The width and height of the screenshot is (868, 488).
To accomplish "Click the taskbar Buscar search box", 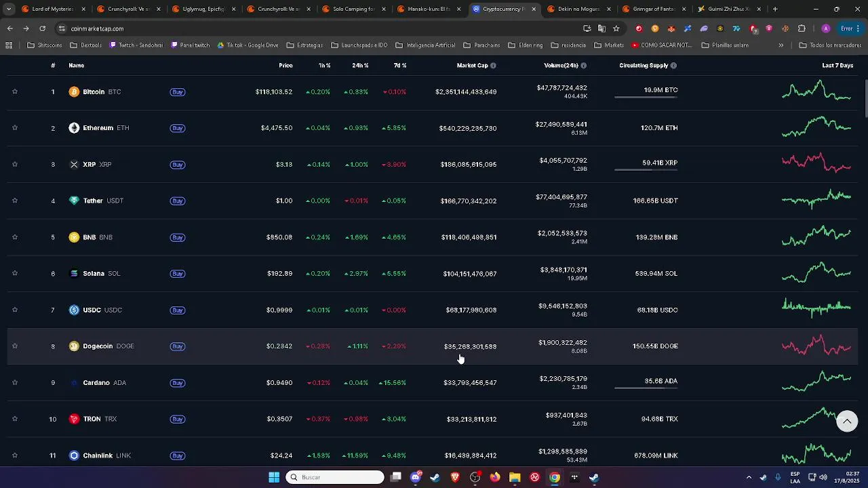I will coord(335,477).
